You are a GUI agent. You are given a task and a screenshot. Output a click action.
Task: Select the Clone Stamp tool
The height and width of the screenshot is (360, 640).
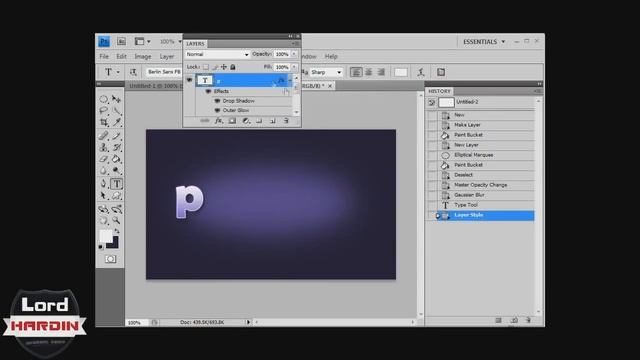click(104, 147)
